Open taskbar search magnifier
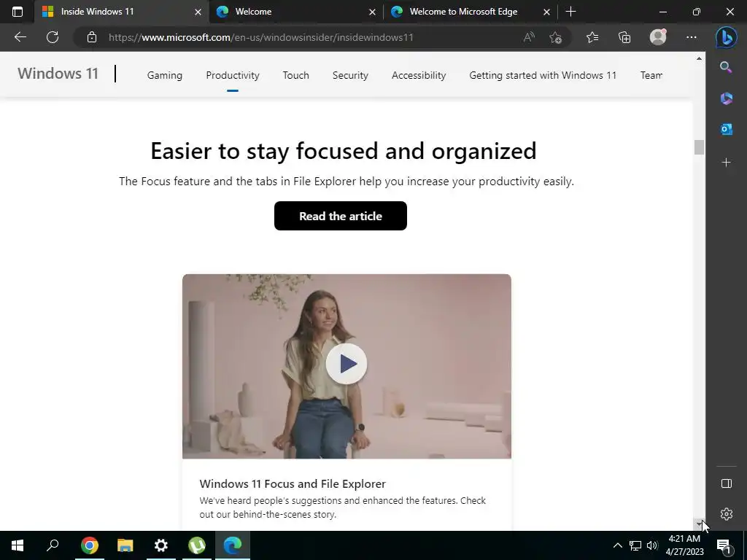Image resolution: width=747 pixels, height=560 pixels. pos(53,545)
